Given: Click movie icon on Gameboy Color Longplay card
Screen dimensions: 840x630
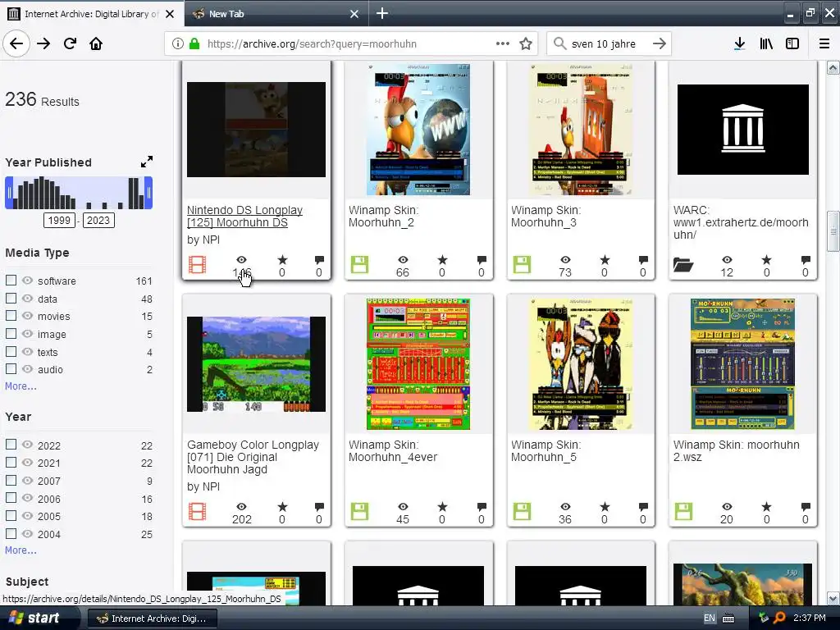Looking at the screenshot, I should [197, 511].
